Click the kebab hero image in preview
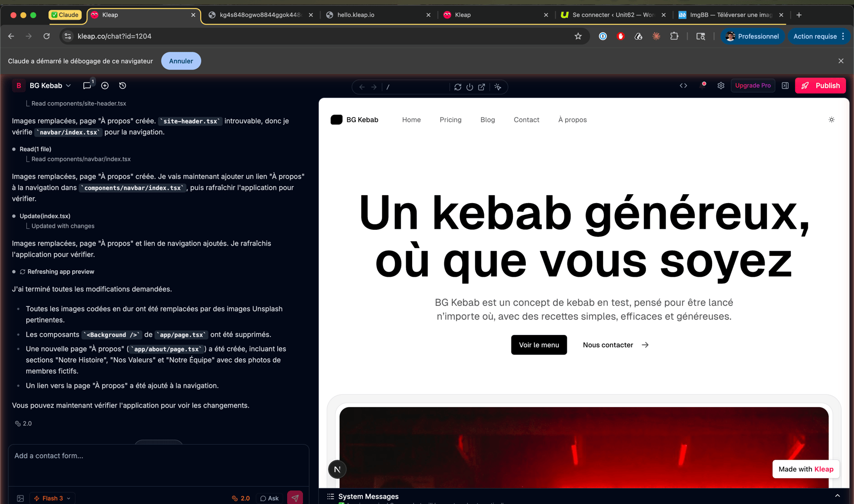 (584, 447)
